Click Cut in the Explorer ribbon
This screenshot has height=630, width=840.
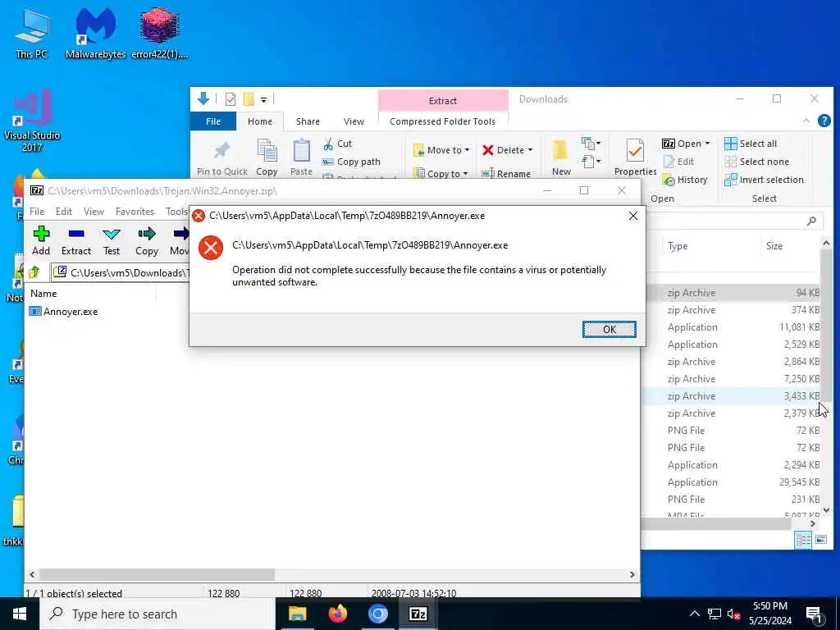click(337, 144)
